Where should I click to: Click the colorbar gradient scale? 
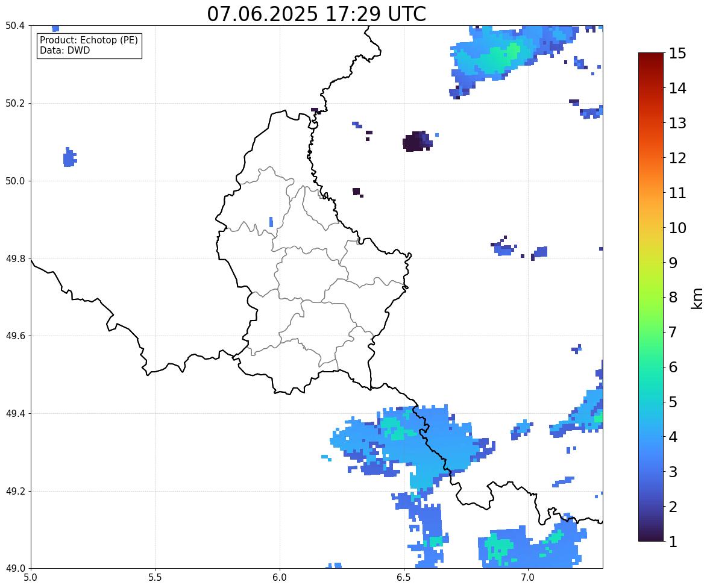pos(651,297)
